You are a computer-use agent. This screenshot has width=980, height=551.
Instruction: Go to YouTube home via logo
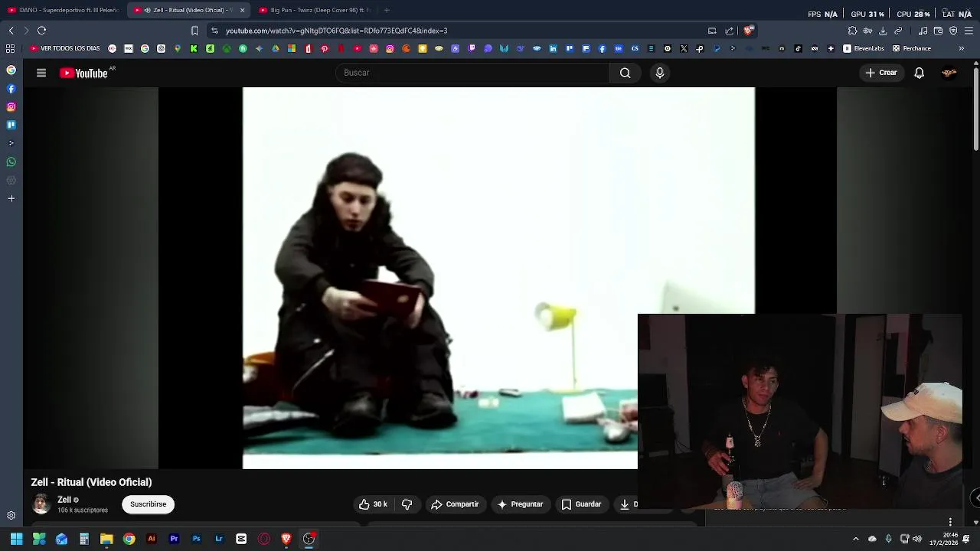pos(83,73)
